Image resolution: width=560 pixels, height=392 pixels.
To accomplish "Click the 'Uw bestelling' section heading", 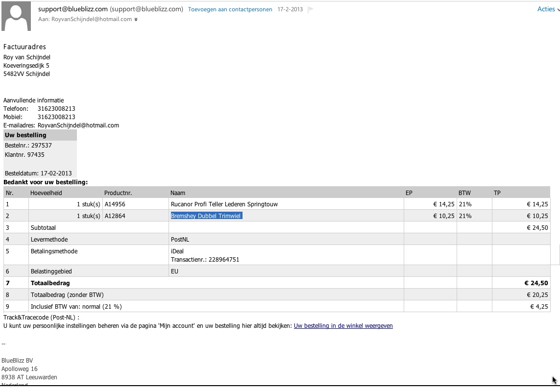I will pyautogui.click(x=25, y=135).
